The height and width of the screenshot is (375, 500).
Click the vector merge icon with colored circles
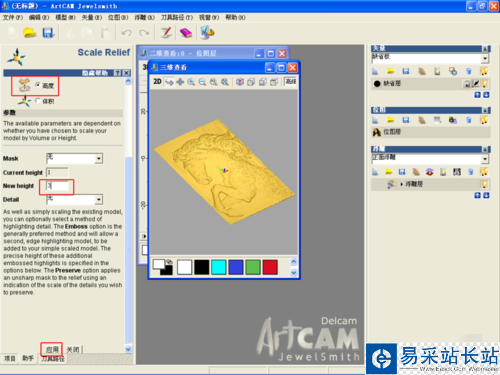pyautogui.click(x=453, y=71)
